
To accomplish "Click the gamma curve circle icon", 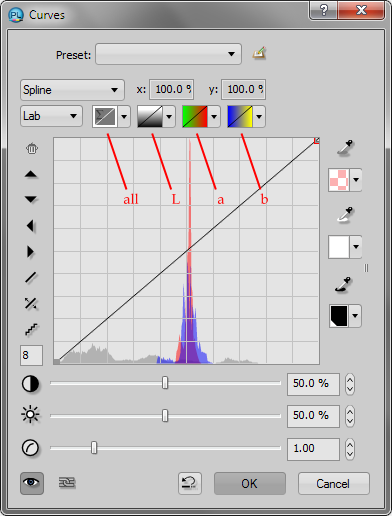I will click(30, 448).
